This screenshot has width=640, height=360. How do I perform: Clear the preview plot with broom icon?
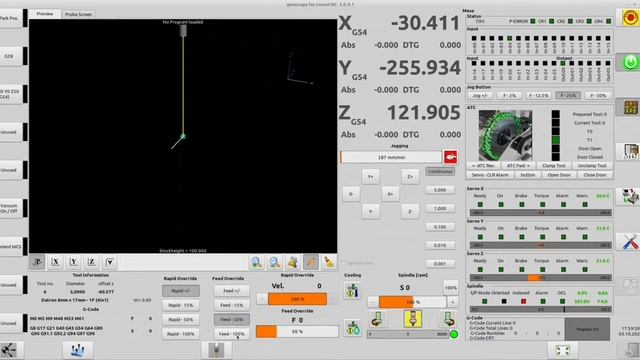(329, 262)
